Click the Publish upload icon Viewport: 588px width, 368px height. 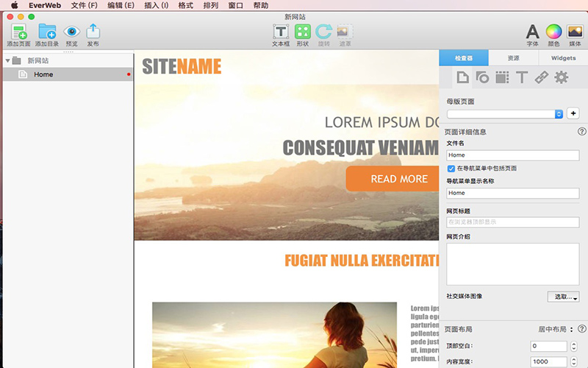93,32
